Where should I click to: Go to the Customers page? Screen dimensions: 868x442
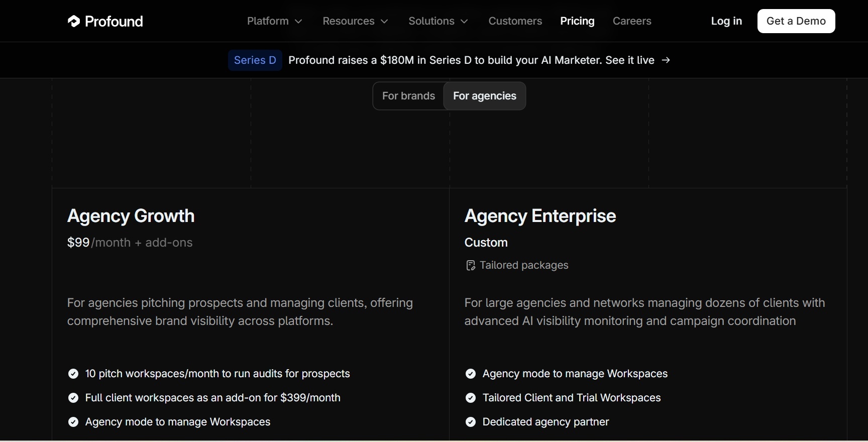point(515,21)
